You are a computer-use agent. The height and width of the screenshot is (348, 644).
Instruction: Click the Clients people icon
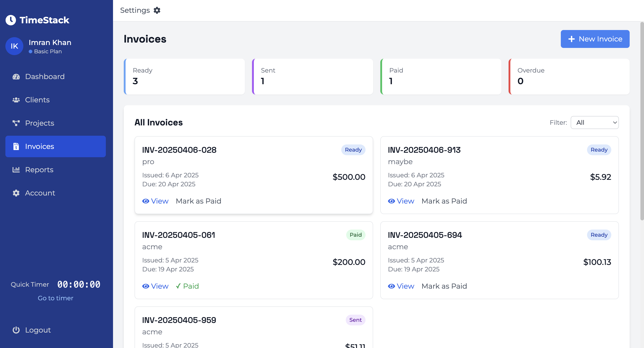[16, 100]
